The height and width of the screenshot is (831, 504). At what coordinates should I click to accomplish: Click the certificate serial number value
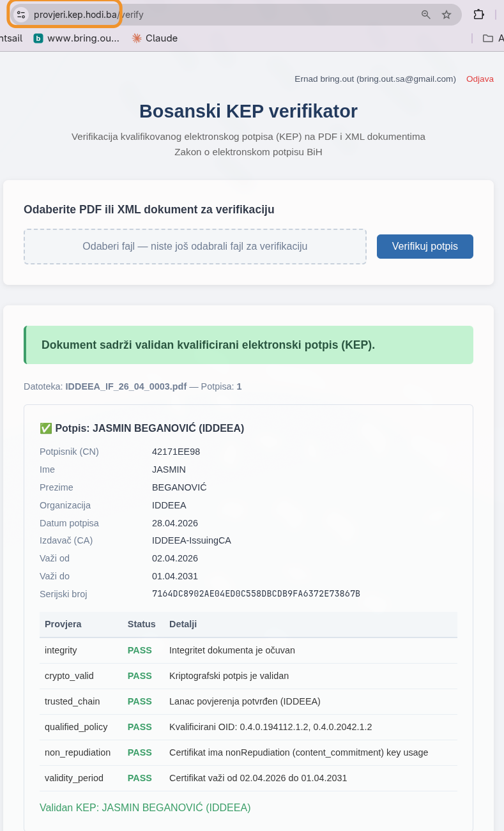pos(256,594)
